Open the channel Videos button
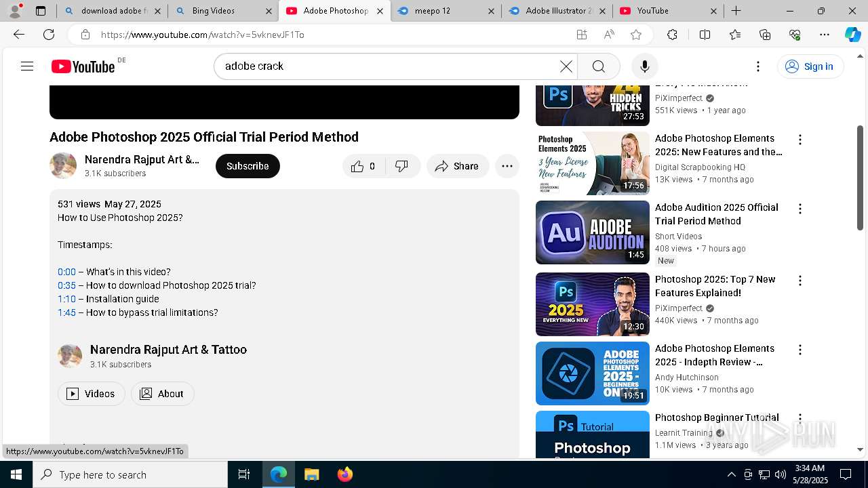This screenshot has height=488, width=868. [x=92, y=394]
